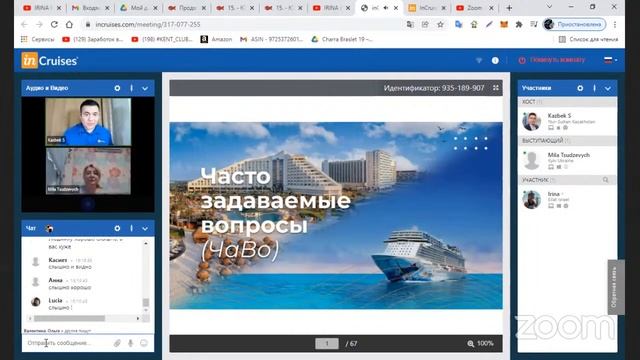Search participants with the magnifier icon
Screen dimensions: 640x360
606,180
